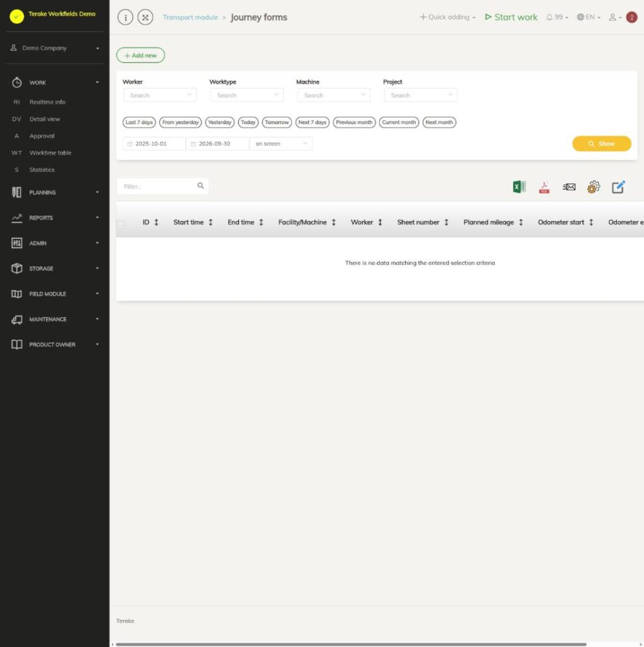This screenshot has height=647, width=644.
Task: Sort by End time column
Action: (261, 222)
